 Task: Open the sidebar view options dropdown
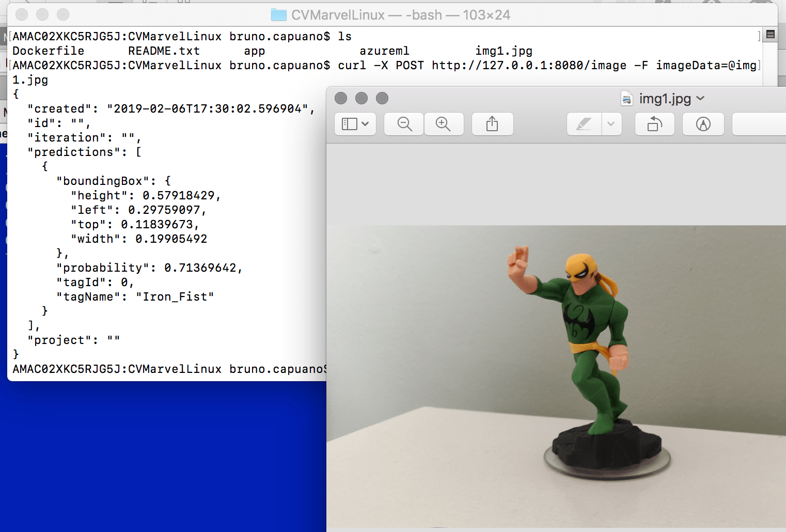click(x=364, y=124)
